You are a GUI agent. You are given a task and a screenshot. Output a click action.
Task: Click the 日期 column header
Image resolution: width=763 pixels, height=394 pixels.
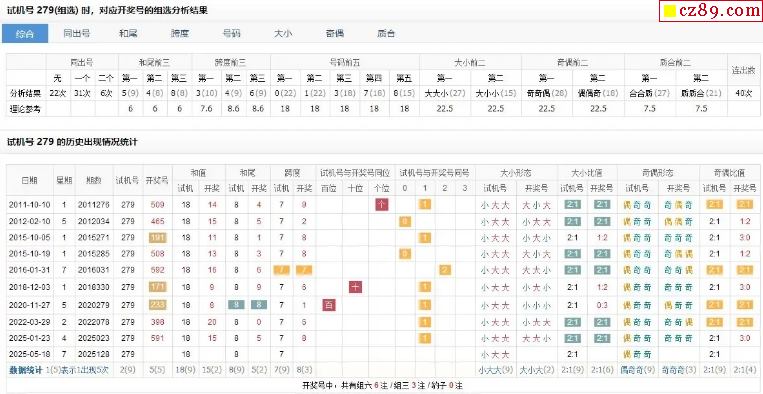tap(29, 180)
